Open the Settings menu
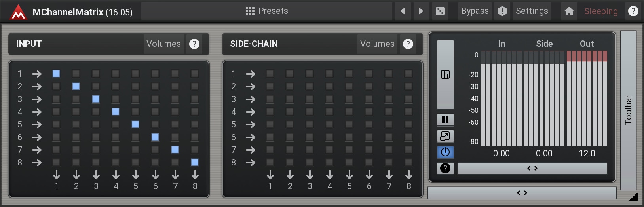 532,11
